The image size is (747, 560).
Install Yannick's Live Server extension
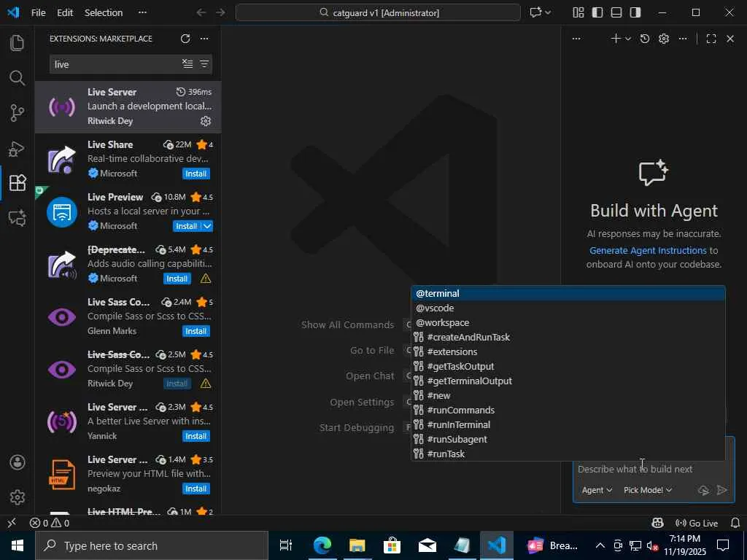pyautogui.click(x=196, y=436)
